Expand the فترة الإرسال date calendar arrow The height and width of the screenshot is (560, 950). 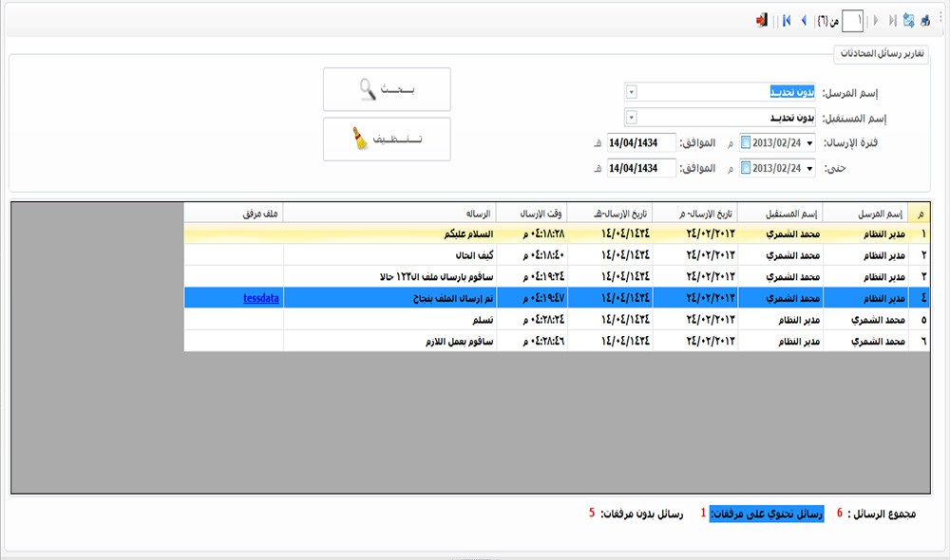[x=809, y=142]
